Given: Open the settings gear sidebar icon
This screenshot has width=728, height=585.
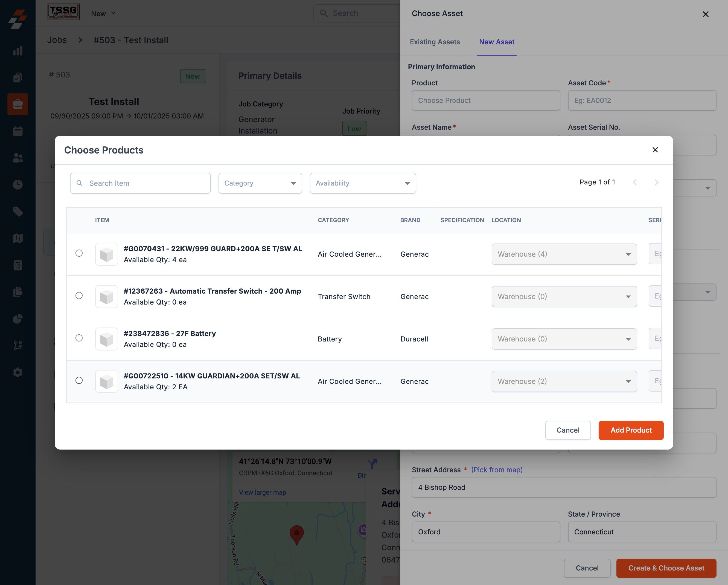Looking at the screenshot, I should tap(18, 372).
